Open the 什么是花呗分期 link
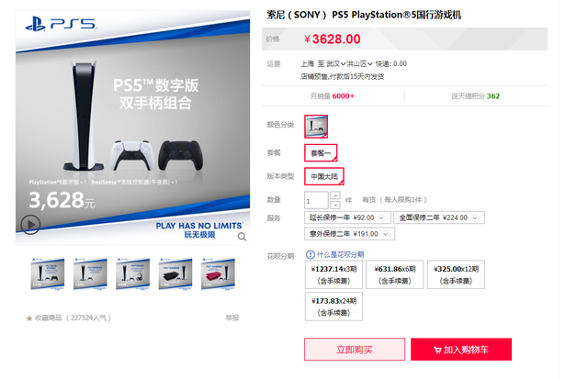Screen dimensions: 588x379 point(340,255)
